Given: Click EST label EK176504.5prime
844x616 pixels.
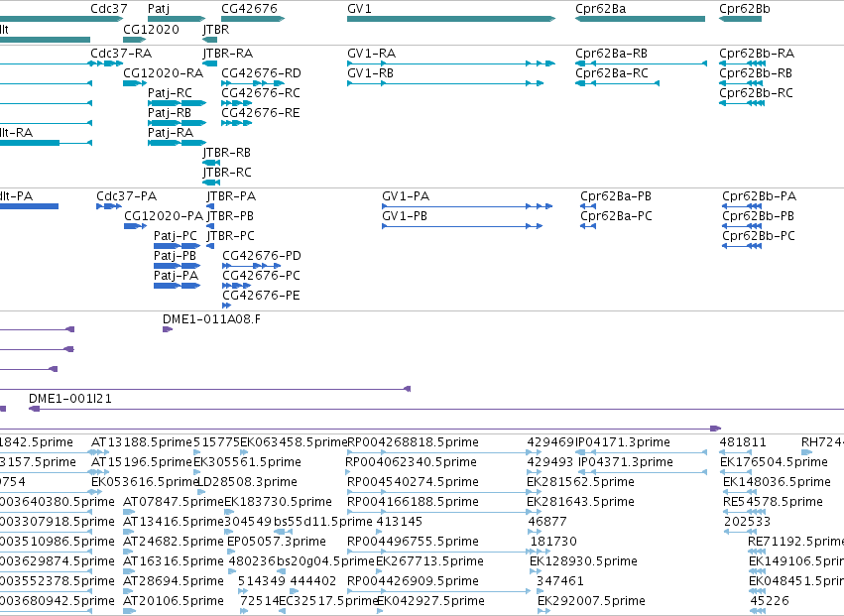Looking at the screenshot, I should point(774,462).
